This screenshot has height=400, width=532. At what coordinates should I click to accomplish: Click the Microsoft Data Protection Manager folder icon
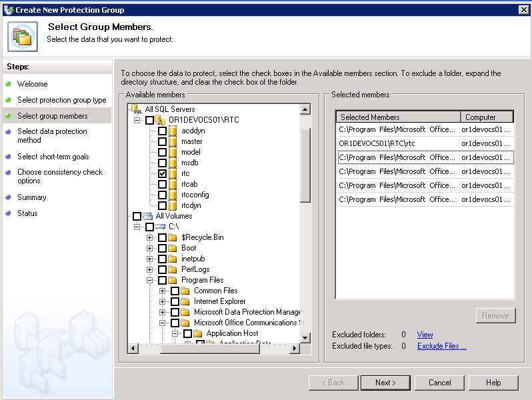(185, 312)
